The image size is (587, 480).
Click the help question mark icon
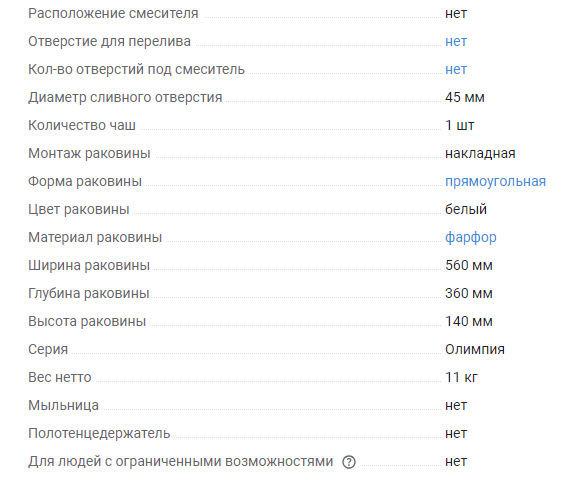[349, 462]
